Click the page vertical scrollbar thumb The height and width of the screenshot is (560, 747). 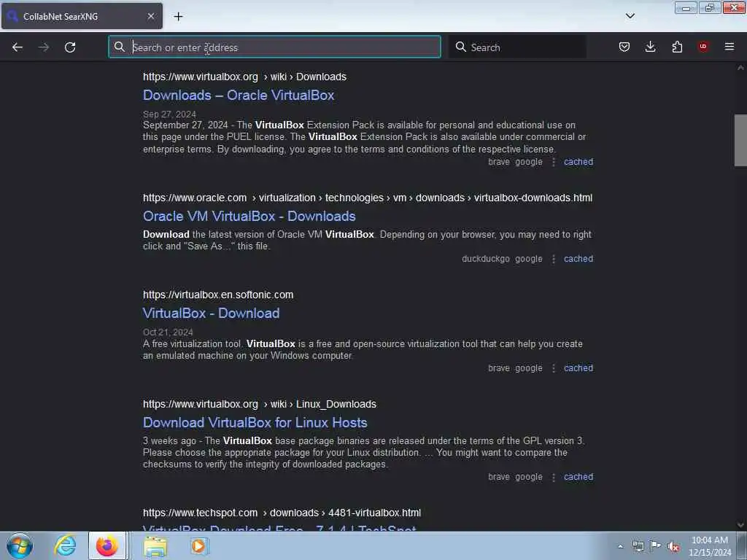click(x=740, y=140)
